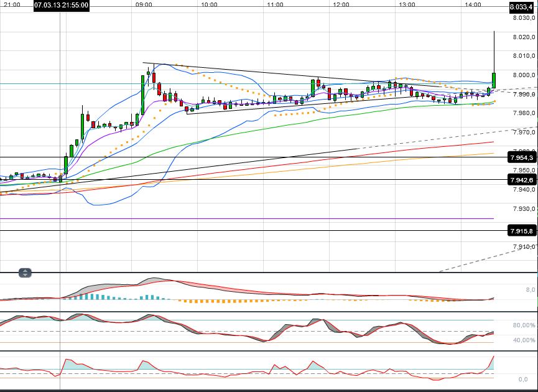The width and height of the screenshot is (538, 392).
Task: Click the 7.970,0 price axis label
Action: [x=524, y=132]
